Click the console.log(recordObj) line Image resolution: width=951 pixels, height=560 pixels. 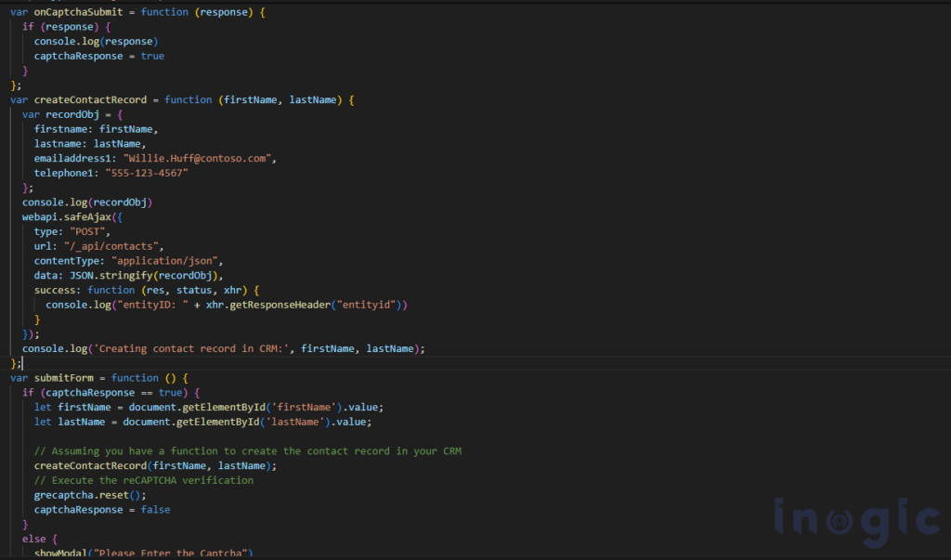87,202
